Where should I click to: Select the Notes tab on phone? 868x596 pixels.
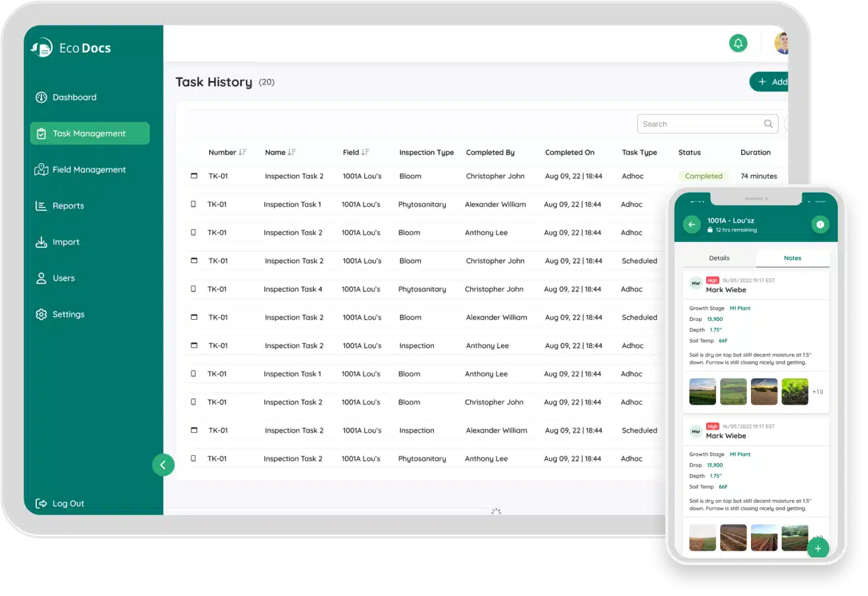(x=792, y=258)
